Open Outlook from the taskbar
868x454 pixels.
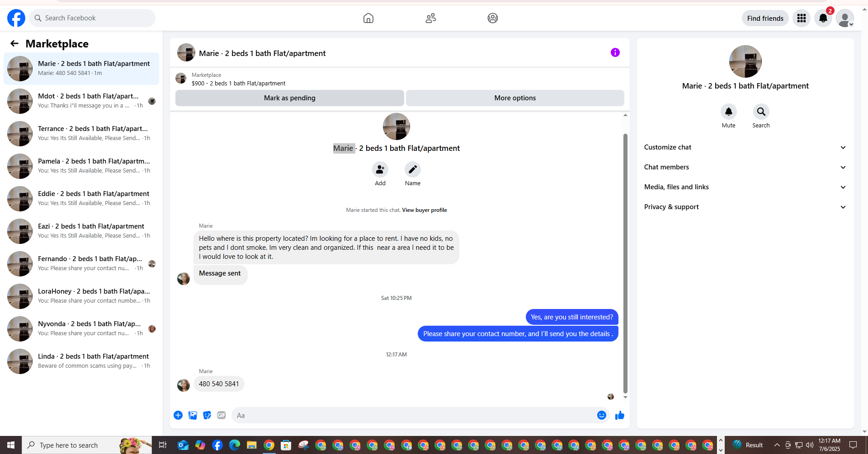[183, 445]
